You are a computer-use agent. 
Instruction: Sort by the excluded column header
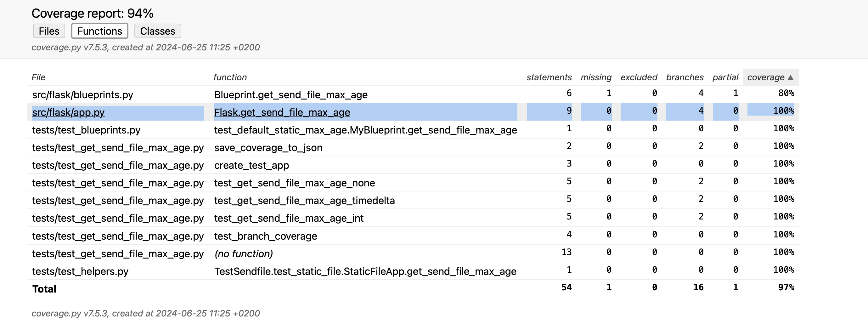[639, 77]
